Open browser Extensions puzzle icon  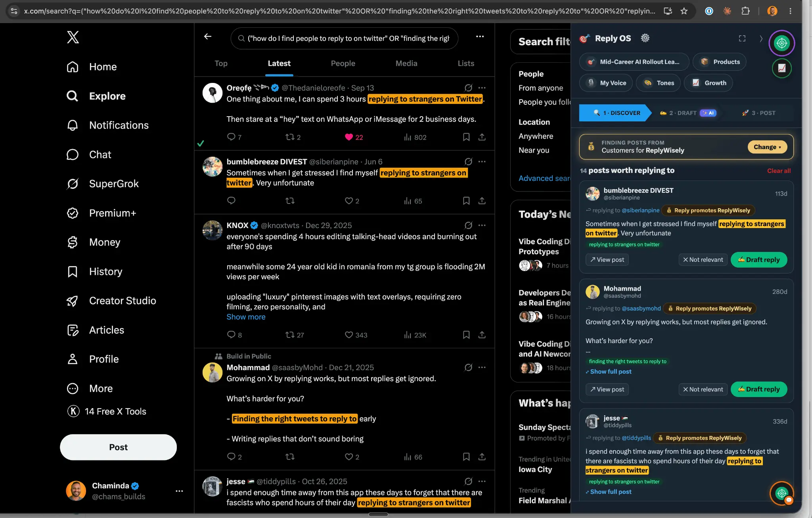point(745,11)
